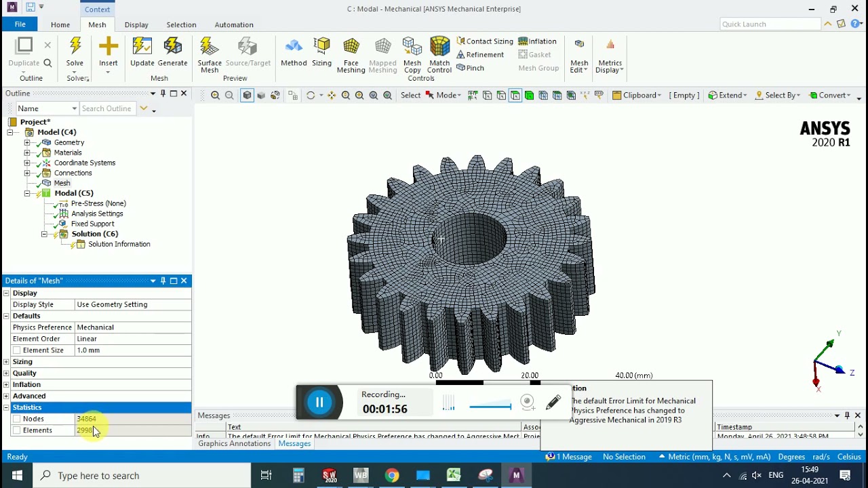Toggle the Nodes parameter checkbox
868x488 pixels.
(x=16, y=419)
